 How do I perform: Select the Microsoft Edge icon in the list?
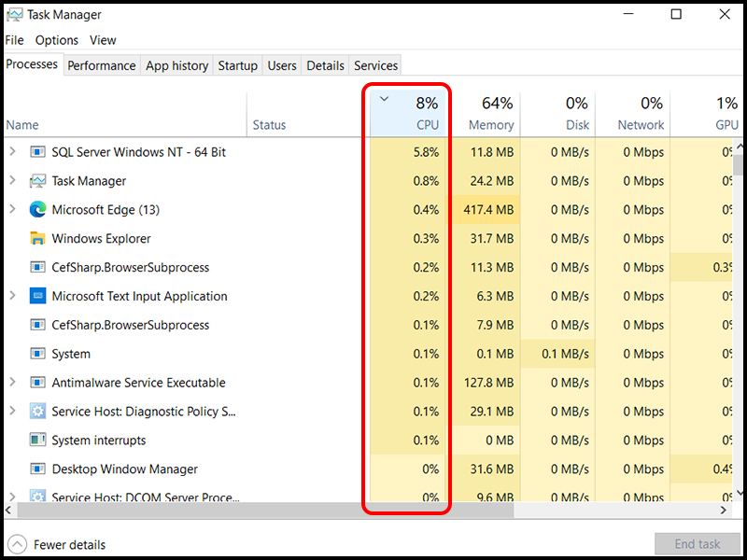coord(38,209)
